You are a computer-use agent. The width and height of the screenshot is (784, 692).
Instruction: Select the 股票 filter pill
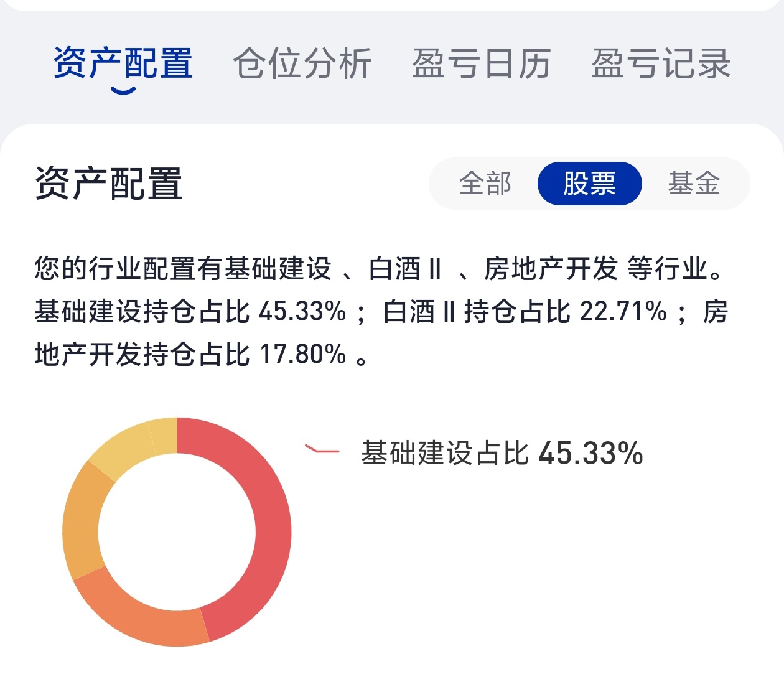(589, 184)
